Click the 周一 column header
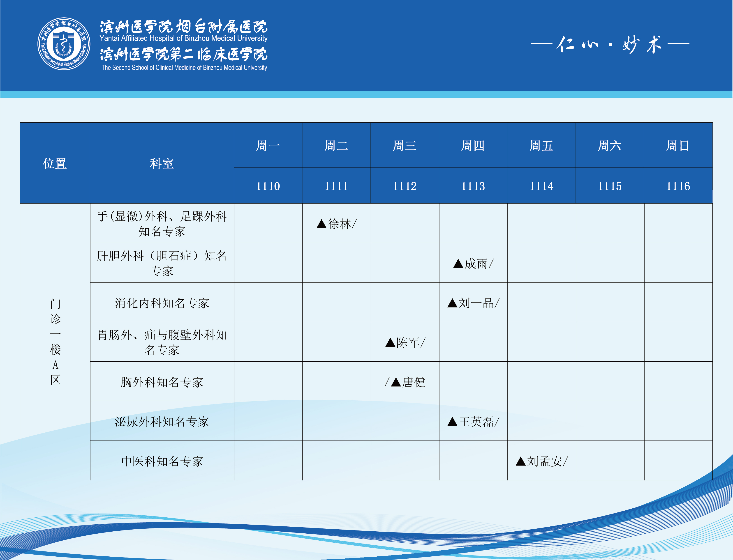Viewport: 733px width, 560px height. (268, 146)
